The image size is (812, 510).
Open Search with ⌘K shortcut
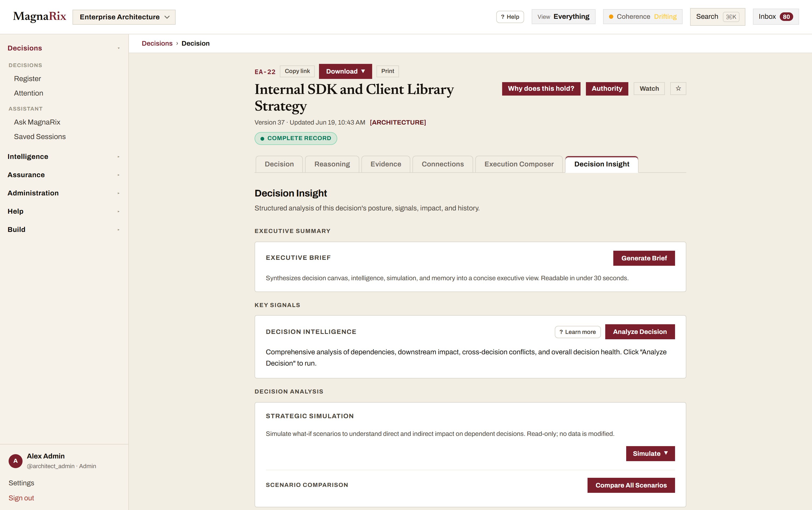tap(717, 17)
